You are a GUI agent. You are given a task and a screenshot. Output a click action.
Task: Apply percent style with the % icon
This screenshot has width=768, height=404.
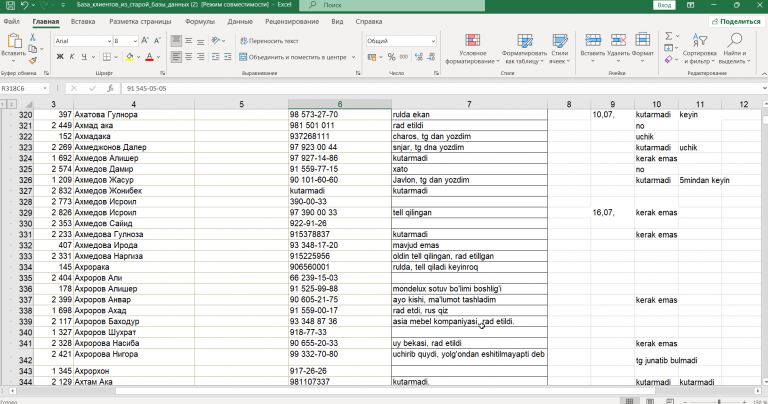tap(391, 57)
